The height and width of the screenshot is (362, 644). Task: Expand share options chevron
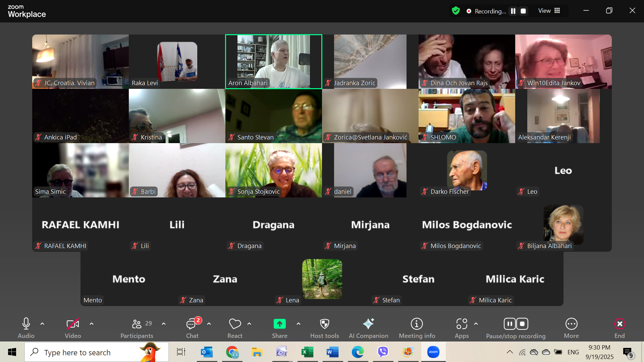299,324
